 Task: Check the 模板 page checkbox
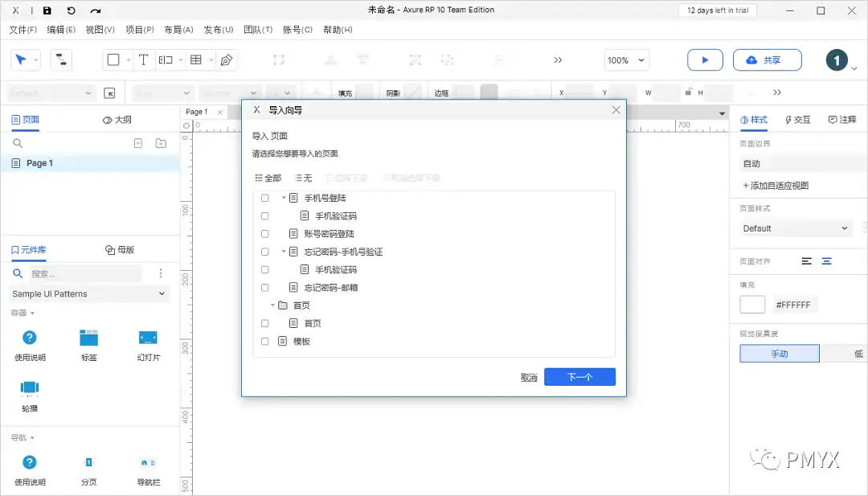[x=264, y=341]
